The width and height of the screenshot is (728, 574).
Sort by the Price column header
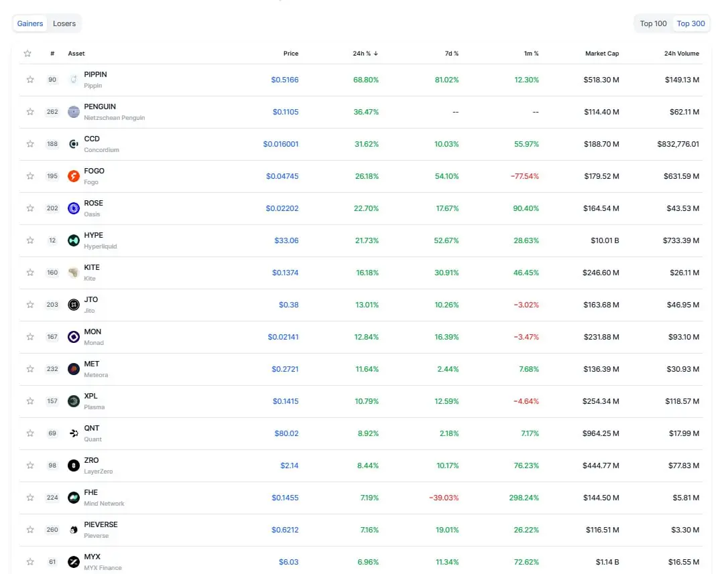point(291,54)
